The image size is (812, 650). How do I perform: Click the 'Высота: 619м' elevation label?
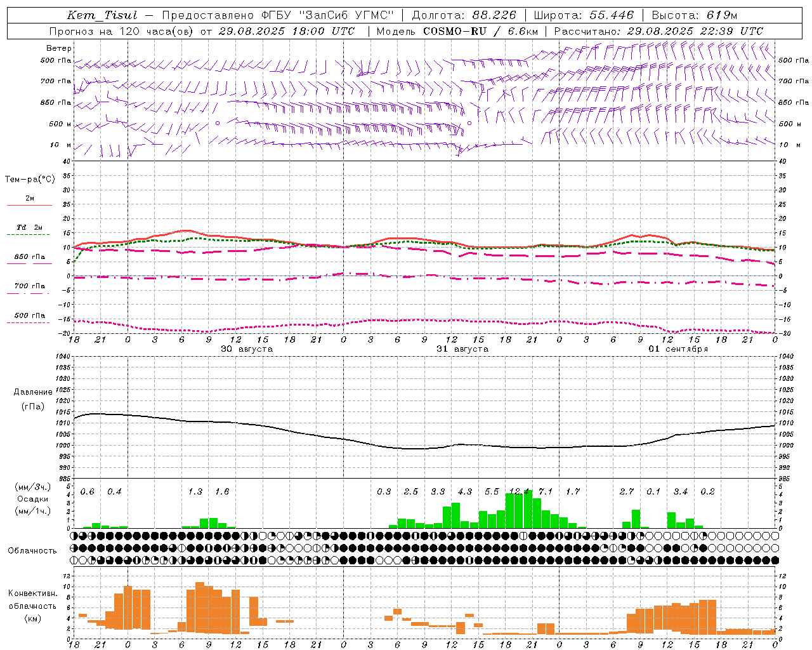(695, 15)
